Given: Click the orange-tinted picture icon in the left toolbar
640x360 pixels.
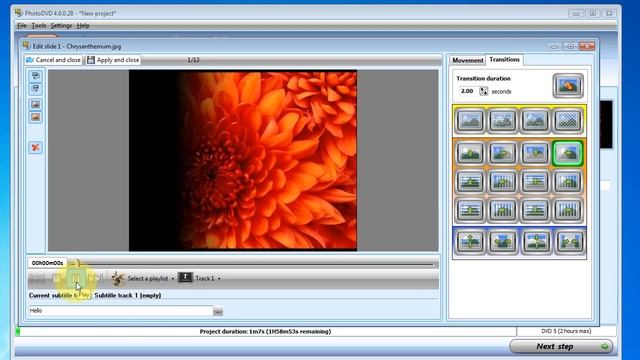Looking at the screenshot, I should (36, 118).
